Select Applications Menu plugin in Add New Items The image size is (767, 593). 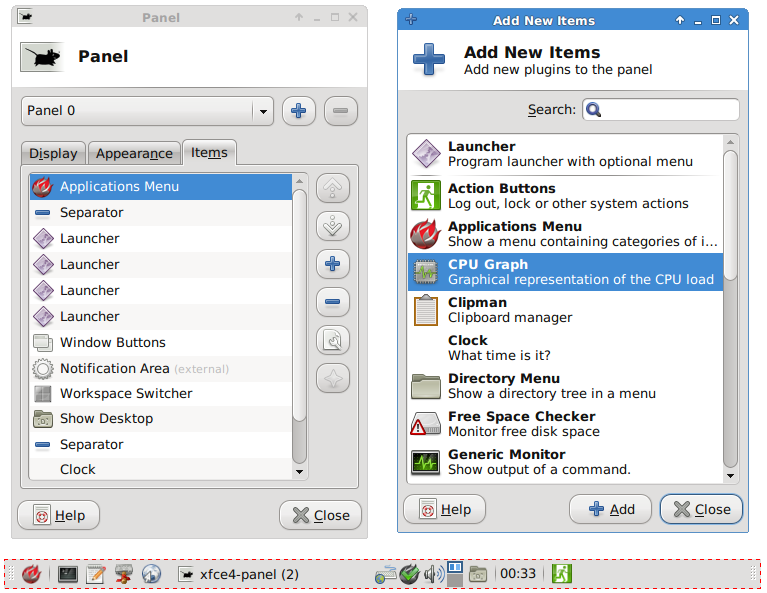565,234
